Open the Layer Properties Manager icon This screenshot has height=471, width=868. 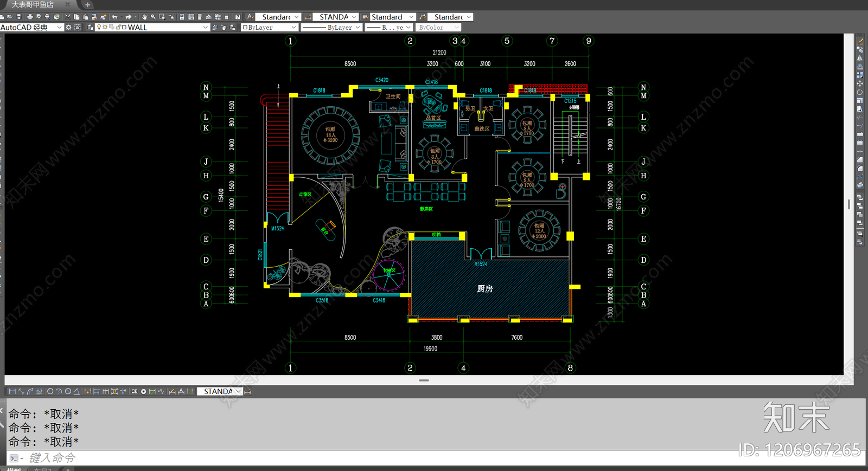90,27
